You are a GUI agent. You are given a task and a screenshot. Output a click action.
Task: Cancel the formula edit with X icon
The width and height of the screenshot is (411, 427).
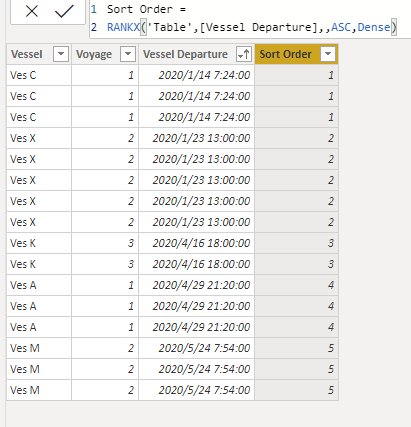pyautogui.click(x=32, y=11)
